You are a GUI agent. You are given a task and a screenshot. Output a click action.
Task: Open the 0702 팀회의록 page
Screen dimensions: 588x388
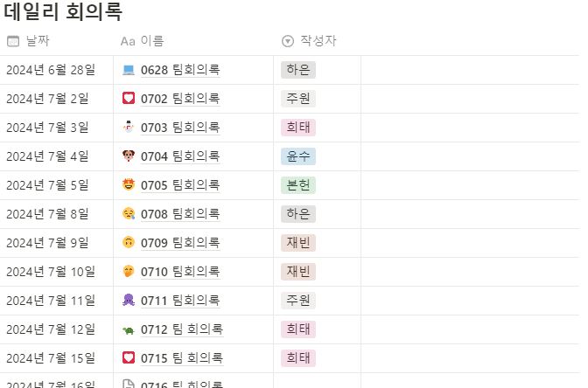[180, 99]
